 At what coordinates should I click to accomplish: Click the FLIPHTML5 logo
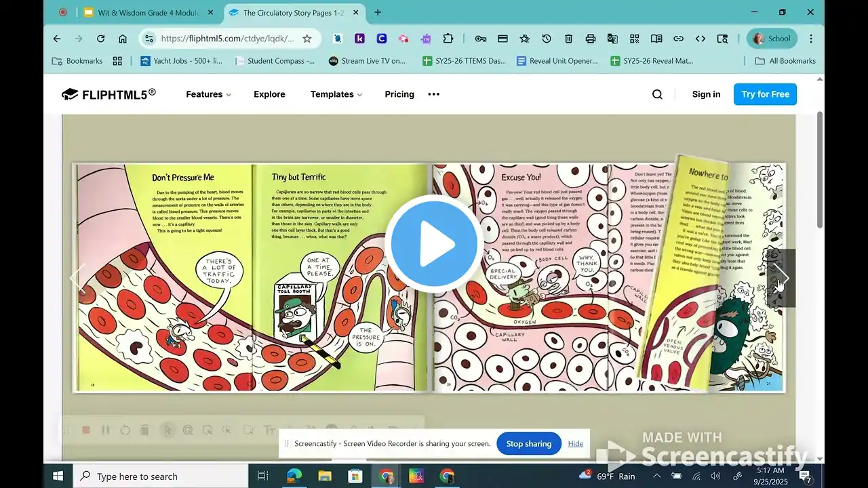108,94
